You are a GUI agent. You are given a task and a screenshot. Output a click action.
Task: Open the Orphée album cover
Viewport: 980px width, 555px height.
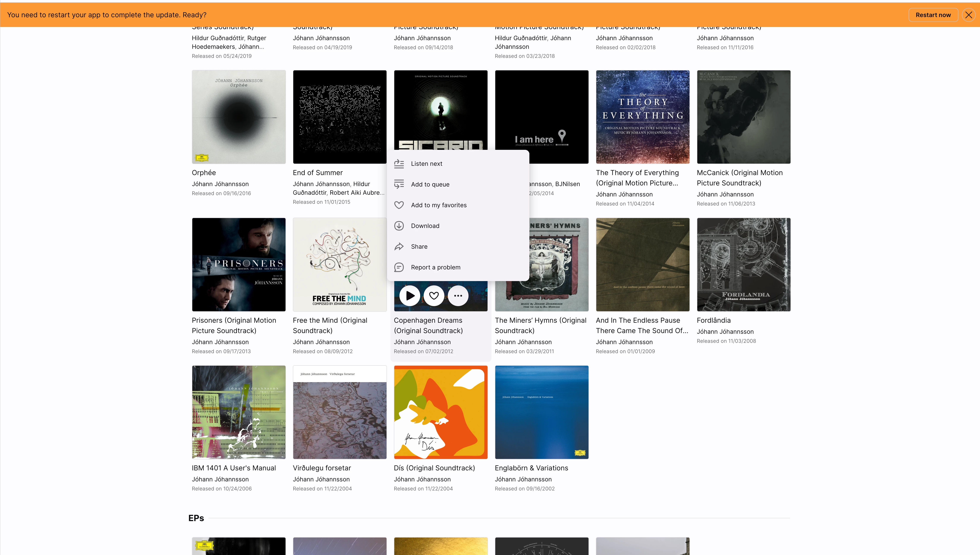pyautogui.click(x=238, y=117)
